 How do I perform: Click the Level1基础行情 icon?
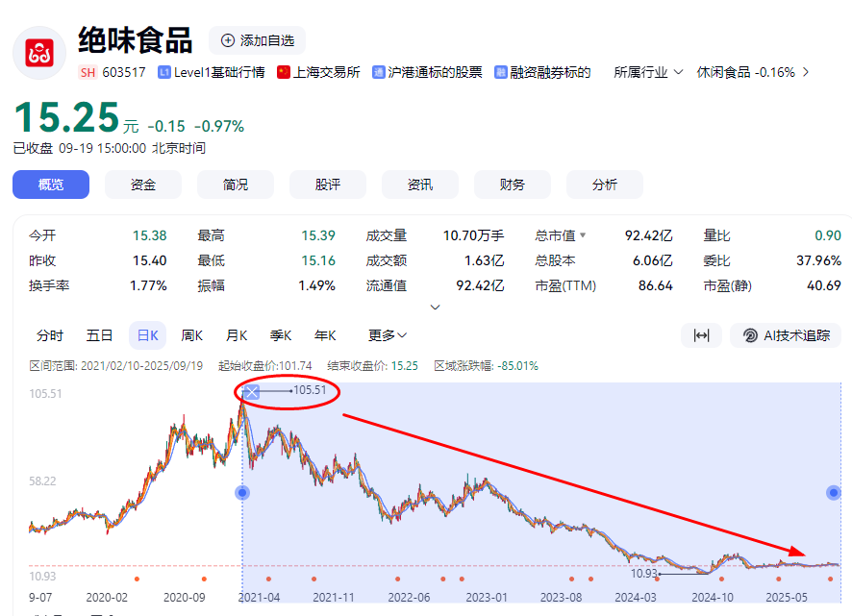click(164, 72)
